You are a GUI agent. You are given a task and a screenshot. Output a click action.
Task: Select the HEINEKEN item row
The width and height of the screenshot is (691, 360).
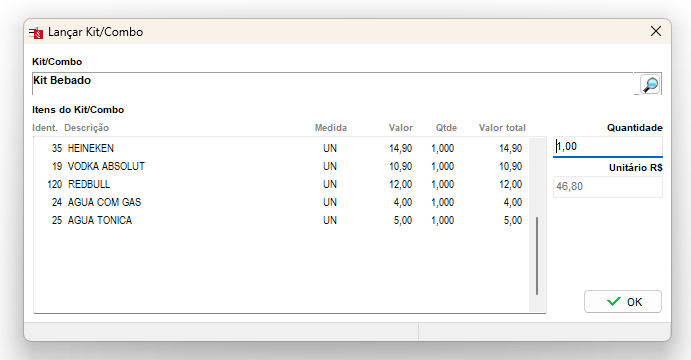point(281,148)
